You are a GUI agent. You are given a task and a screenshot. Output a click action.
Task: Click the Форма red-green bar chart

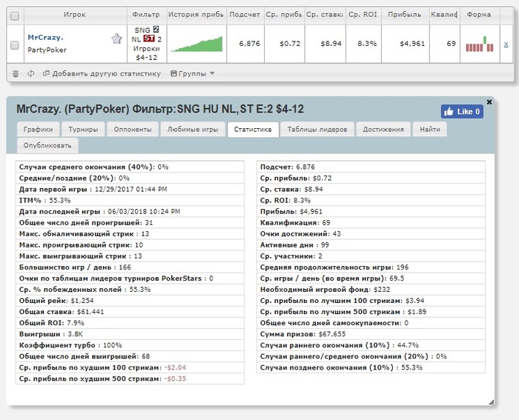tap(479, 44)
